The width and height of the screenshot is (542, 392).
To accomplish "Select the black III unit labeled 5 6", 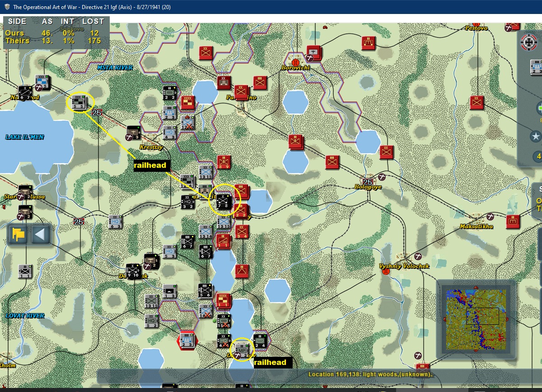I will click(206, 291).
